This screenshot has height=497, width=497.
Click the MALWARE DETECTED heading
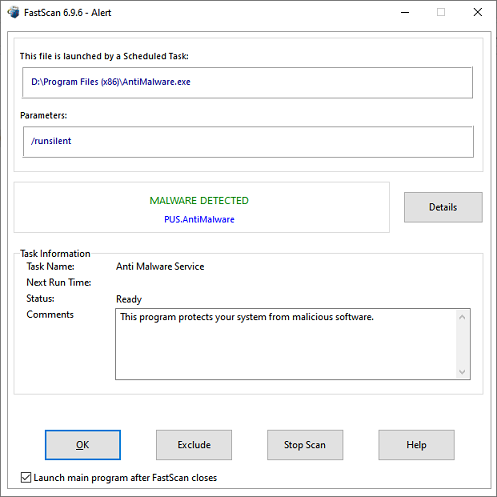199,200
